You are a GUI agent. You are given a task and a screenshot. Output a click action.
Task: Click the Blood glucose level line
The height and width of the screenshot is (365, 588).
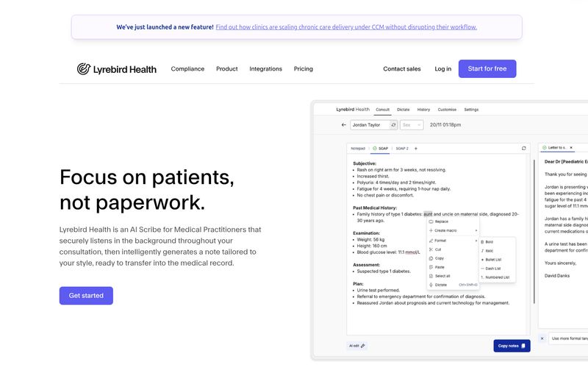[x=389, y=252]
